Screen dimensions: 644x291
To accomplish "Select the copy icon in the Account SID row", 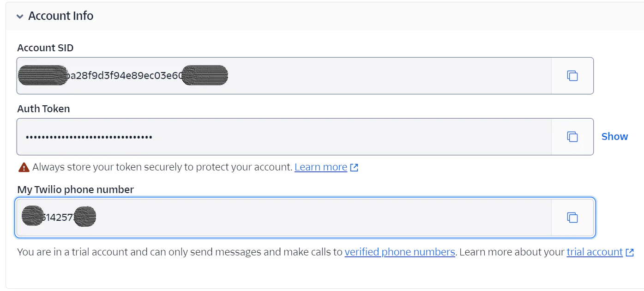I will (x=572, y=76).
